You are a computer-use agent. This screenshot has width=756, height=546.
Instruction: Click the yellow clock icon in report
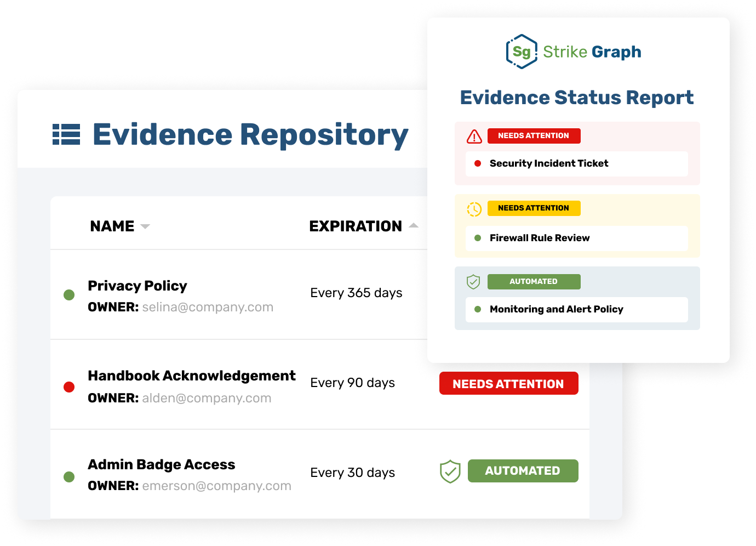474,208
